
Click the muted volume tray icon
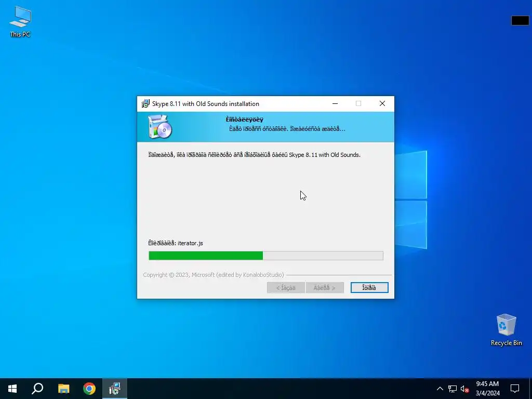464,389
